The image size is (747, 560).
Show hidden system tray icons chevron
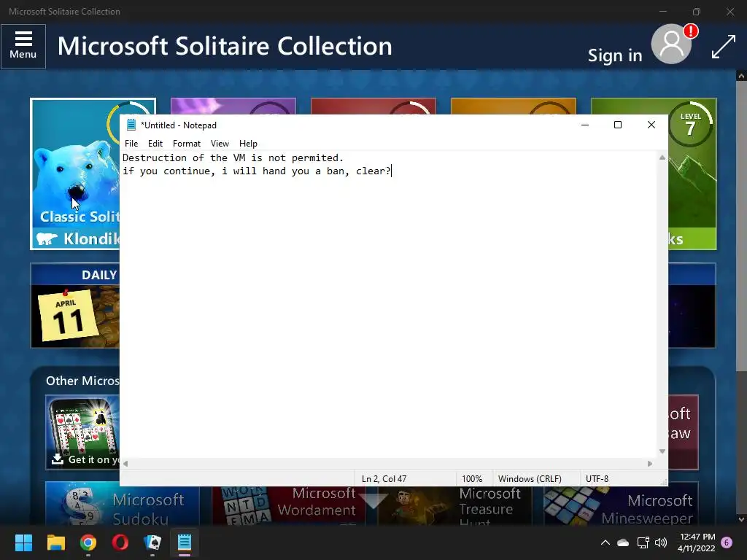tap(605, 542)
